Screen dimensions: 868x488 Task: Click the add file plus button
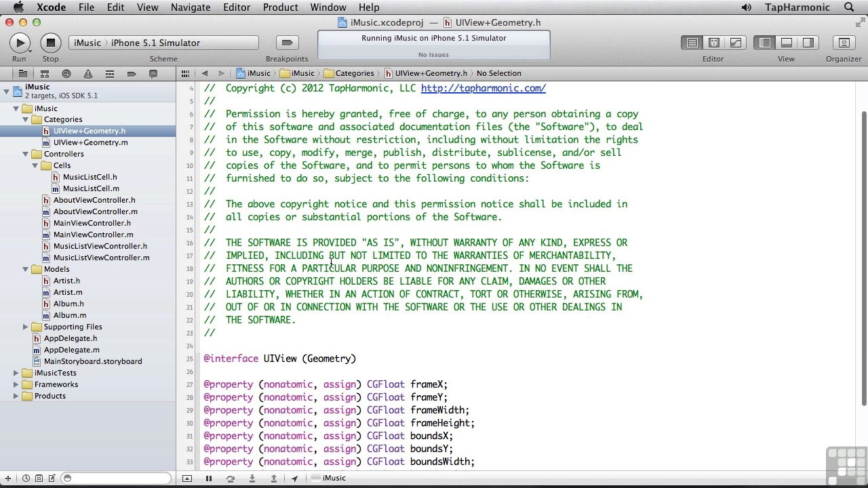click(7, 478)
